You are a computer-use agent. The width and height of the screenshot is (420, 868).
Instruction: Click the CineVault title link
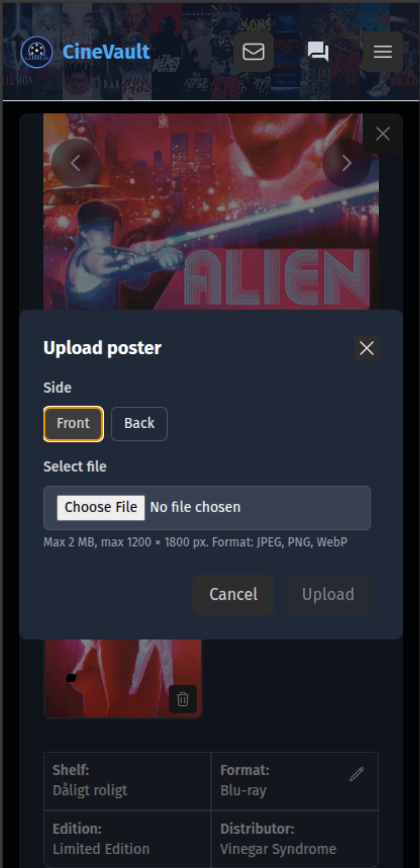click(106, 52)
